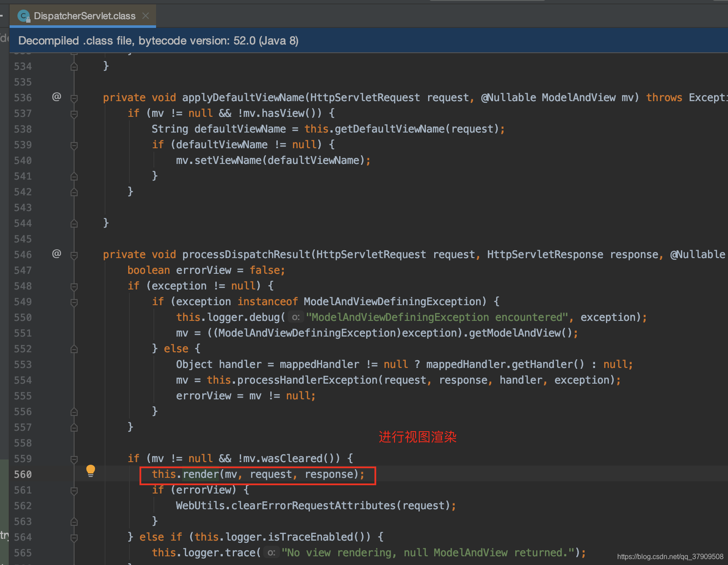Click the wasCleared call on line 559
The image size is (728, 565).
(x=292, y=459)
